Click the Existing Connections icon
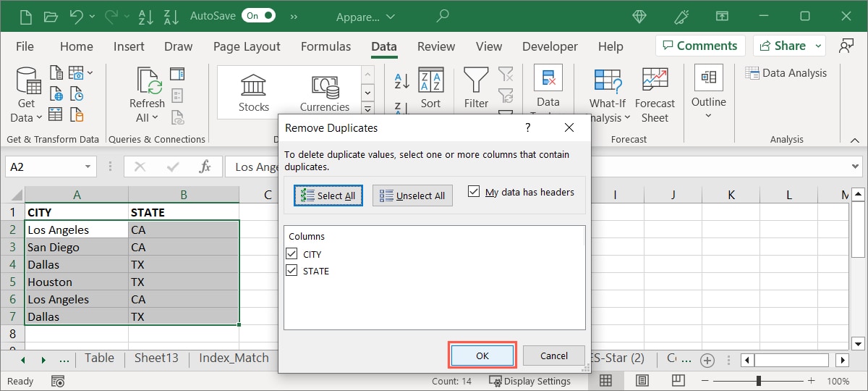The width and height of the screenshot is (868, 391). [x=77, y=115]
